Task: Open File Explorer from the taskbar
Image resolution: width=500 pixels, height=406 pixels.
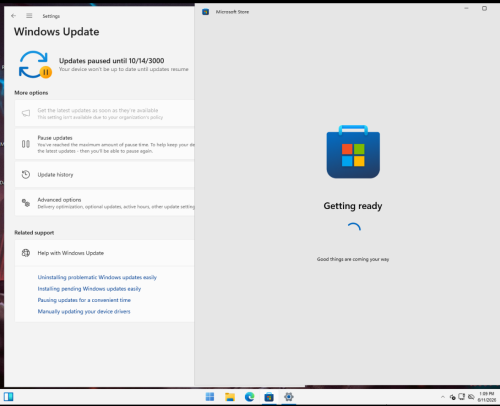Action: (x=230, y=397)
